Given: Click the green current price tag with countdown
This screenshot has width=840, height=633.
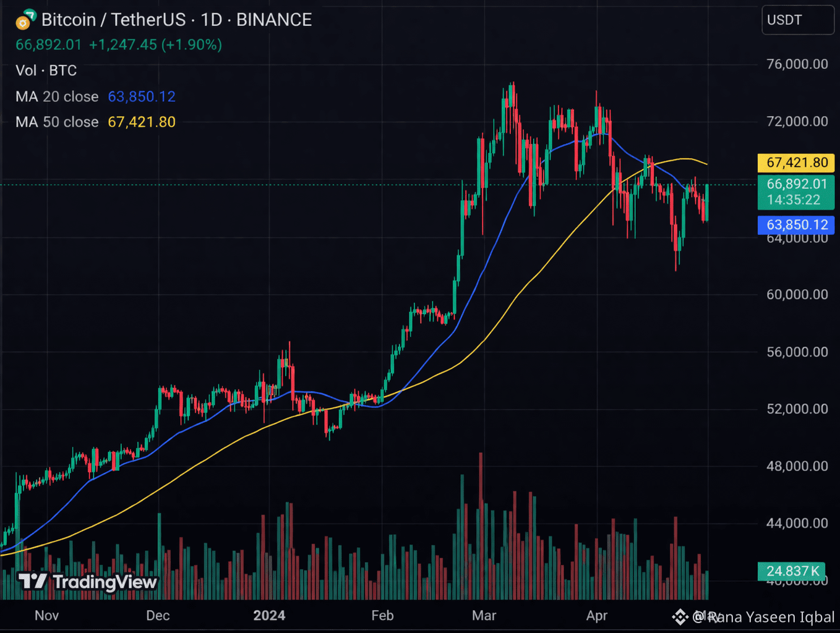Looking at the screenshot, I should tap(796, 192).
